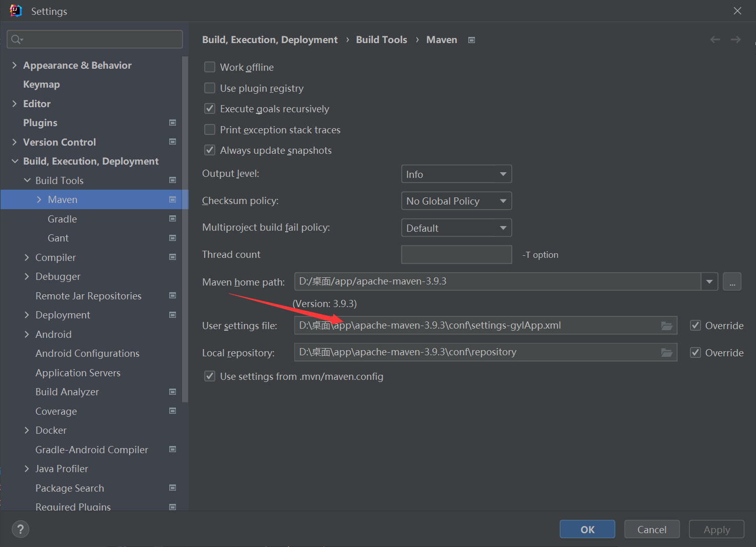Click the project-level icon on Plugins row

(173, 123)
